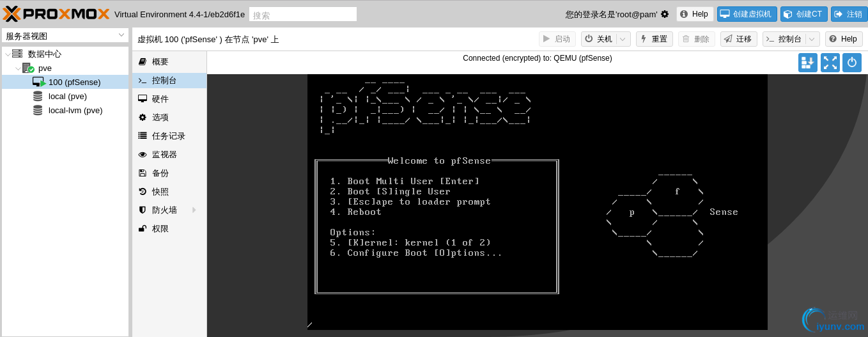Open the 控制台 toolbar dropdown arrow
This screenshot has width=868, height=337.
(812, 39)
